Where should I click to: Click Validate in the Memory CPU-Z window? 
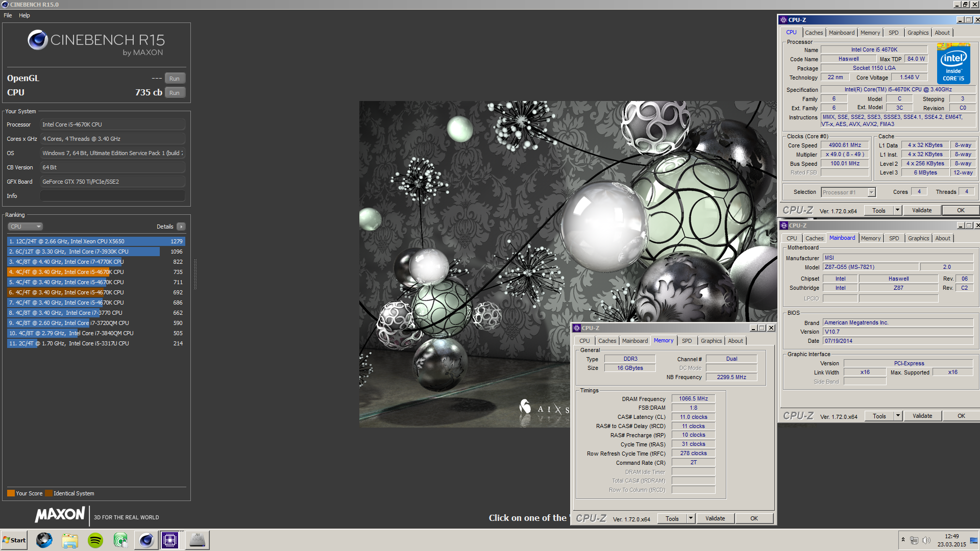pyautogui.click(x=715, y=518)
